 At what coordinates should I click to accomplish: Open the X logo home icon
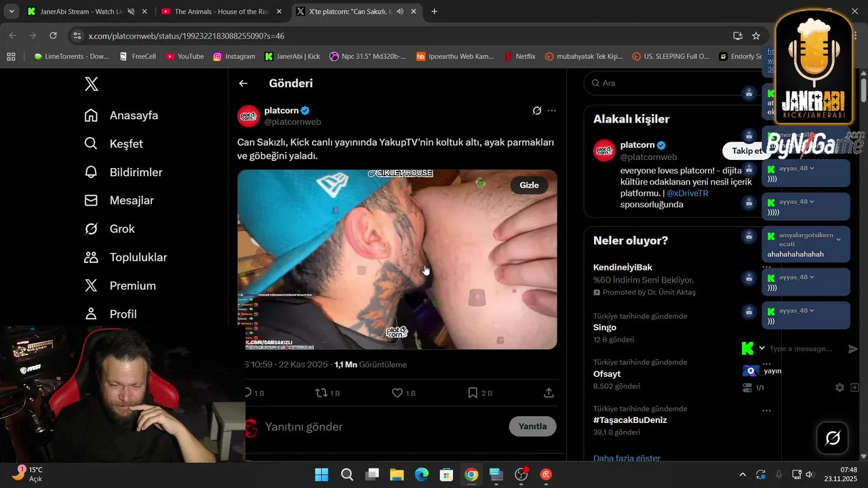pyautogui.click(x=92, y=84)
